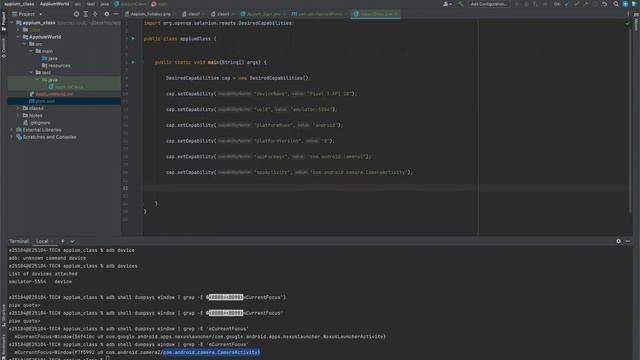Screen dimensions: 640x360
Task: Open the terminal sessions dropdown arrow
Action: click(72, 241)
